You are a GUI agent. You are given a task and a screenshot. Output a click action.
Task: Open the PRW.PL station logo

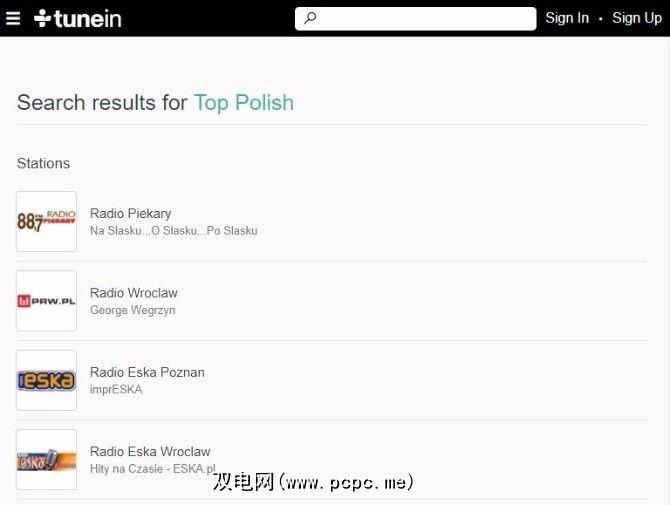point(46,301)
